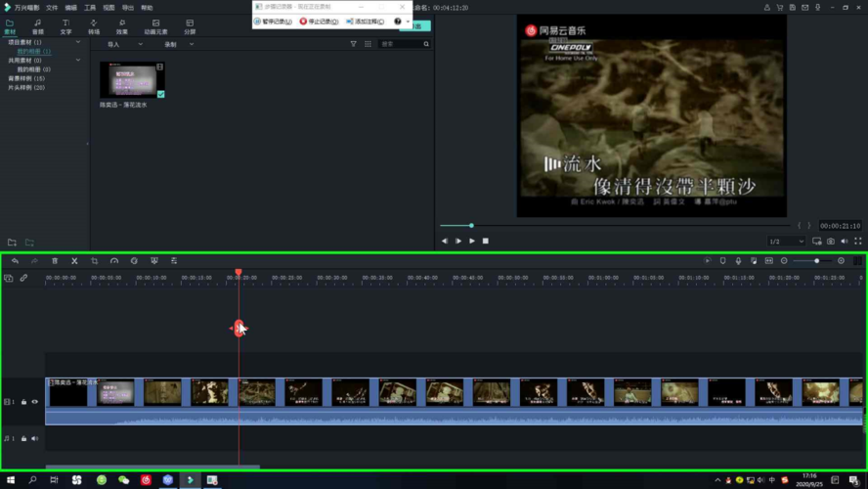
Task: Select the crop tool in timeline toolbar
Action: pos(95,261)
